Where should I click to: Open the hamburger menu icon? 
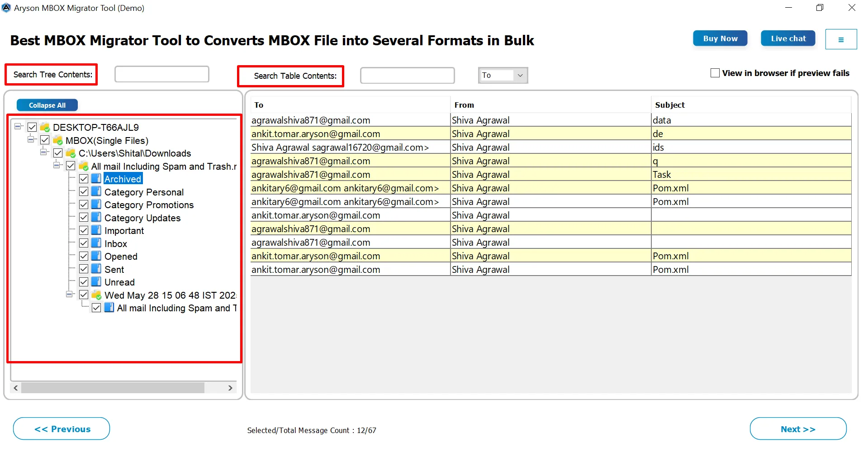[840, 39]
